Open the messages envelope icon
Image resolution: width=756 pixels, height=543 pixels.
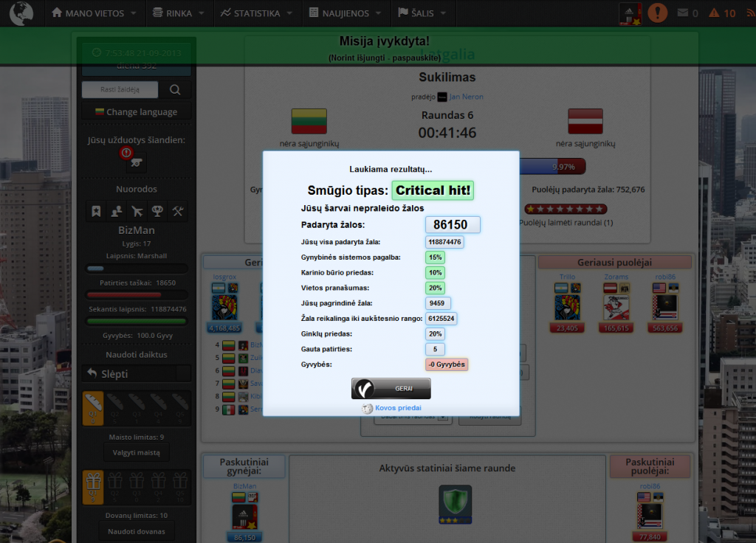pyautogui.click(x=683, y=13)
